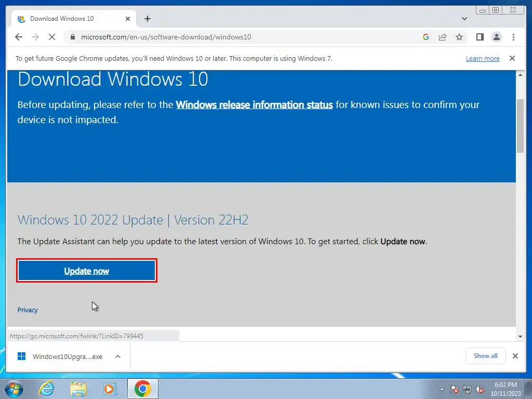Dismiss the Chrome updates info bar
Screen dimensions: 532x399
pyautogui.click(x=512, y=58)
